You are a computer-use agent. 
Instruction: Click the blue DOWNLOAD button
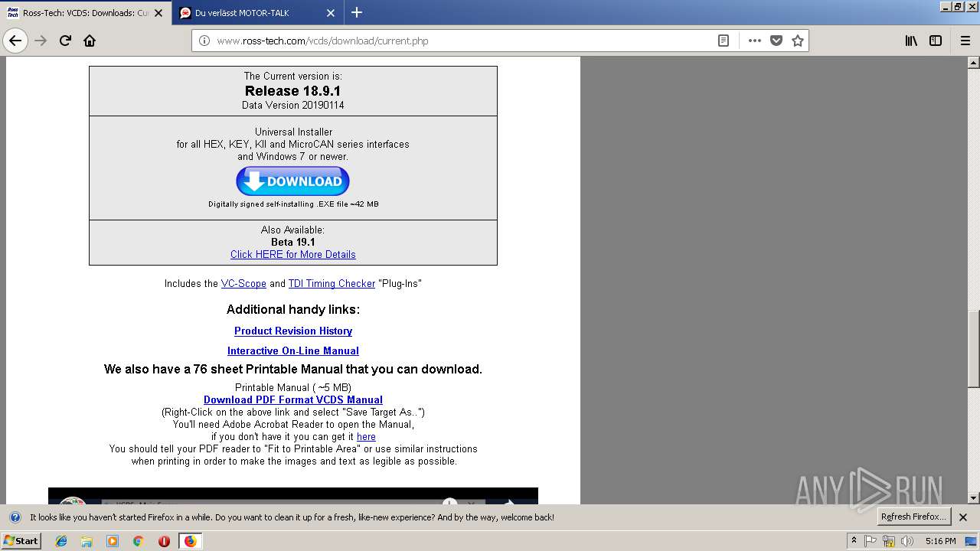coord(292,181)
